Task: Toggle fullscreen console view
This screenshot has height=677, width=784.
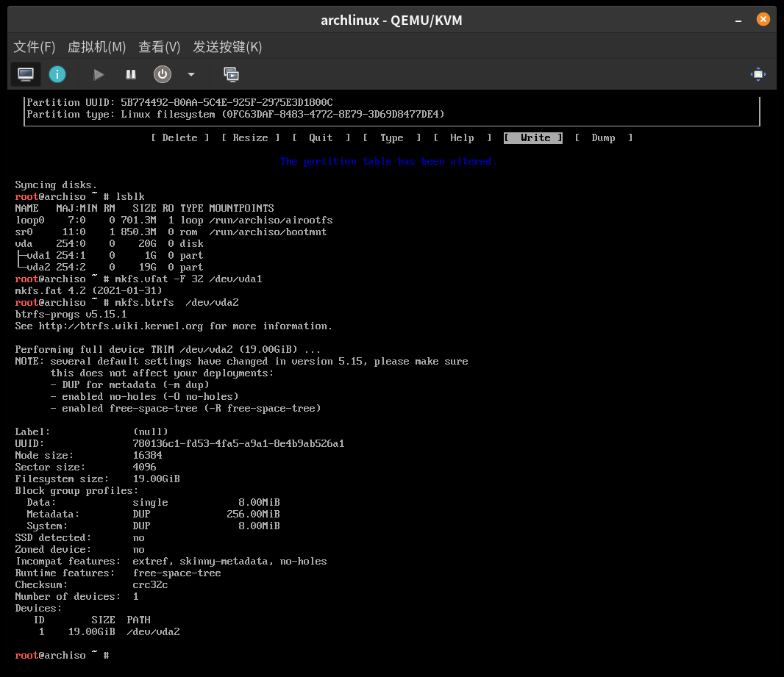Action: (x=758, y=74)
